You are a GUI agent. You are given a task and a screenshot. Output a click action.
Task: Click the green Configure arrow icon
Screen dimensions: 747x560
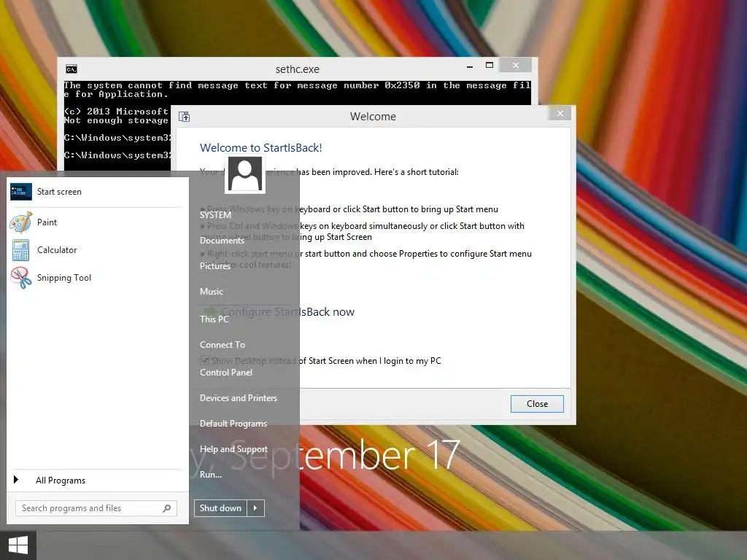[x=211, y=311]
